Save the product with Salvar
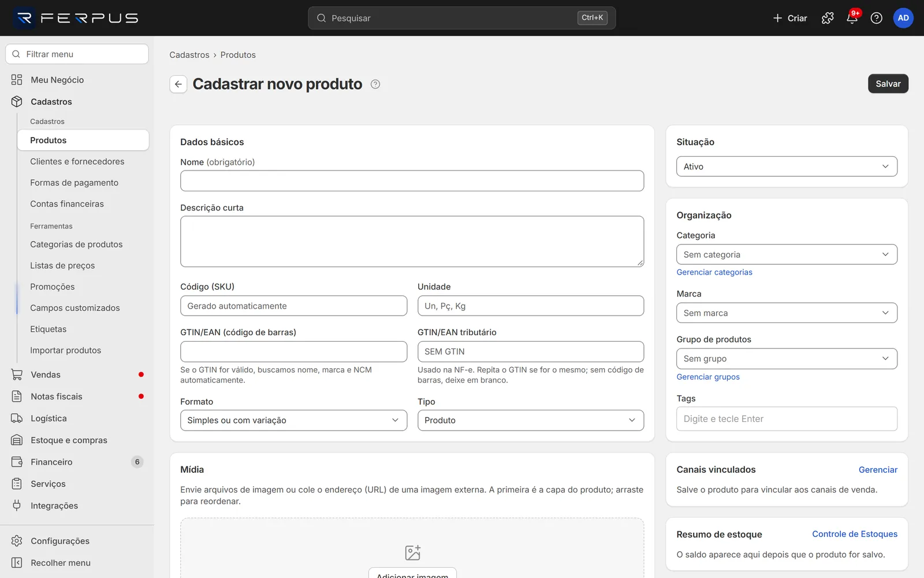 888,84
